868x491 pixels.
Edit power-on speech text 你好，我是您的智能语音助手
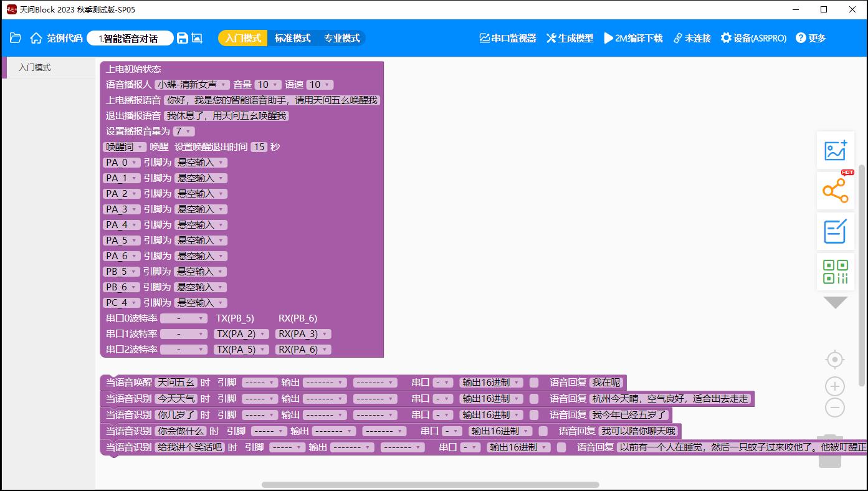coord(272,100)
